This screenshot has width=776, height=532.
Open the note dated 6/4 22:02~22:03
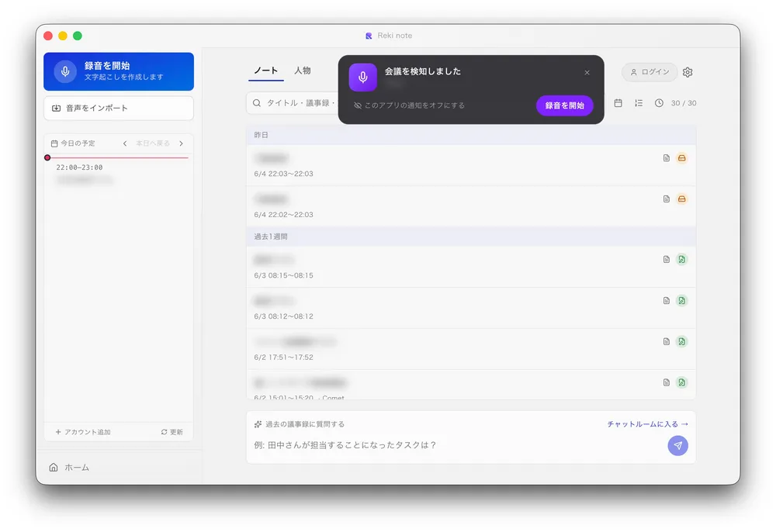(471, 206)
